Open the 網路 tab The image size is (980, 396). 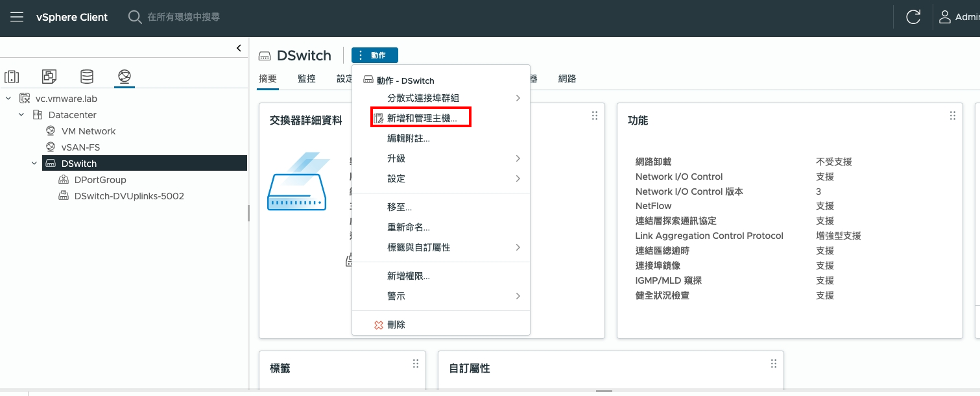568,79
